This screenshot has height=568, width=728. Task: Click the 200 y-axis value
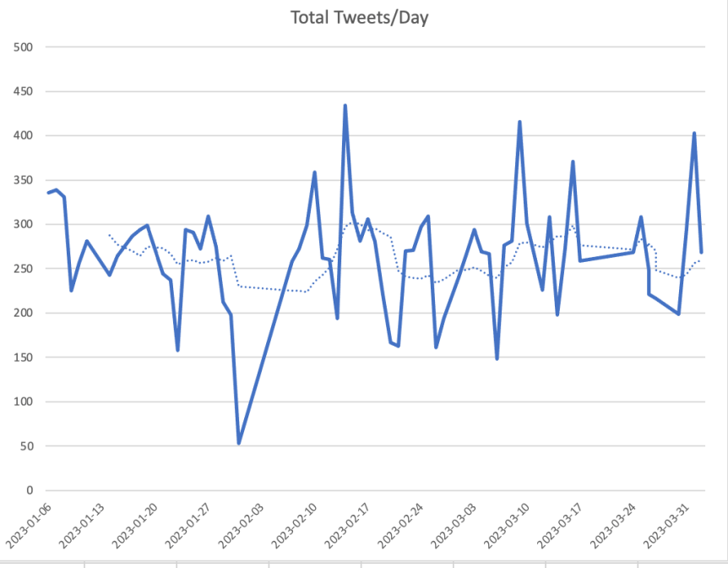point(22,314)
